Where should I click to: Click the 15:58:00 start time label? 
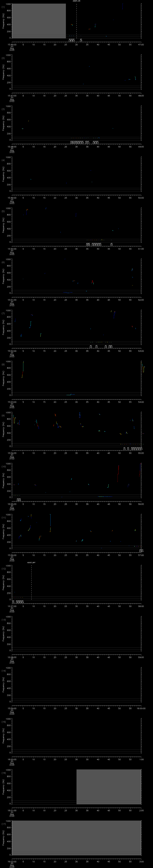(x=12, y=657)
